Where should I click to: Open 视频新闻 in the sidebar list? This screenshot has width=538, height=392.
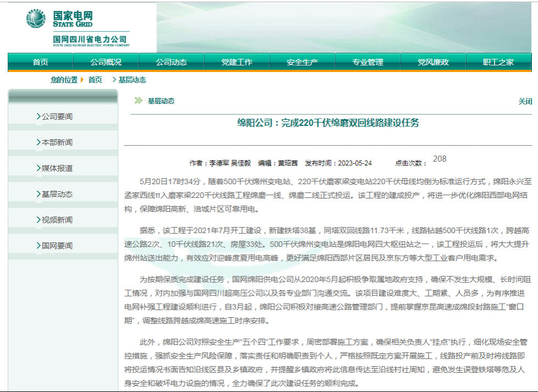point(57,220)
